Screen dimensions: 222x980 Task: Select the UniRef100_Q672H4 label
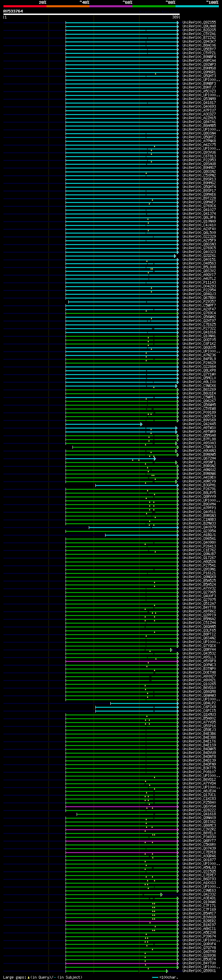tap(199, 459)
